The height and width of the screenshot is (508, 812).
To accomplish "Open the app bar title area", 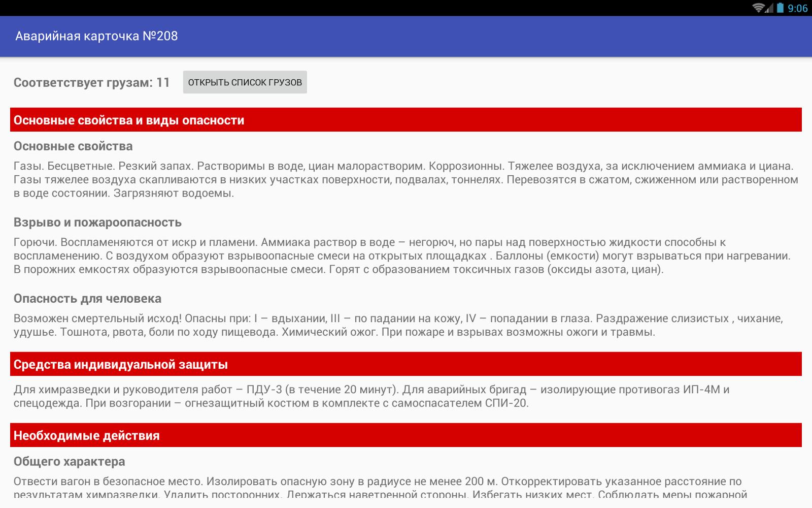I will [x=96, y=36].
